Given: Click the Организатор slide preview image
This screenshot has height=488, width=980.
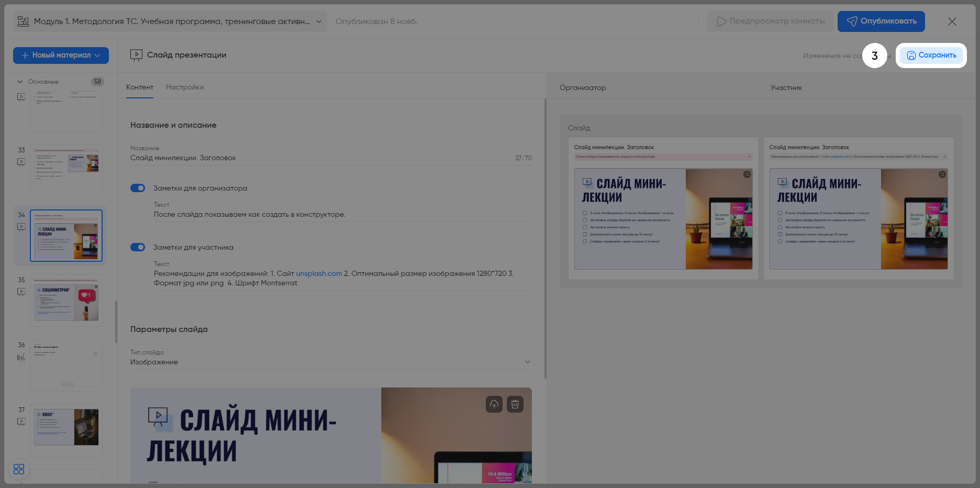Looking at the screenshot, I should (x=663, y=219).
